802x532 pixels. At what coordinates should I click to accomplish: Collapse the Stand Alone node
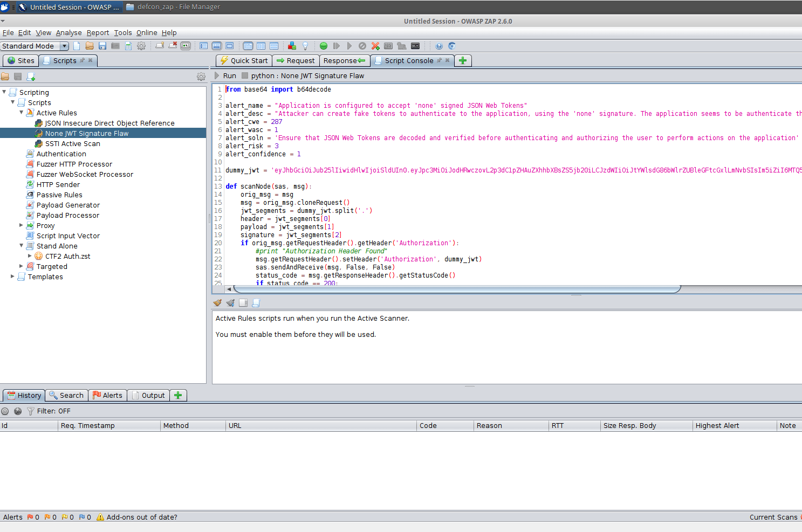pos(22,246)
